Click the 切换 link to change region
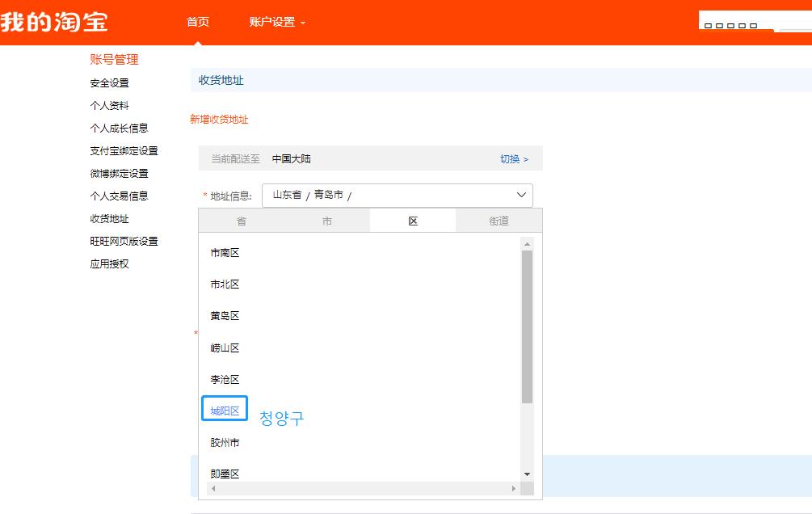 pyautogui.click(x=514, y=159)
